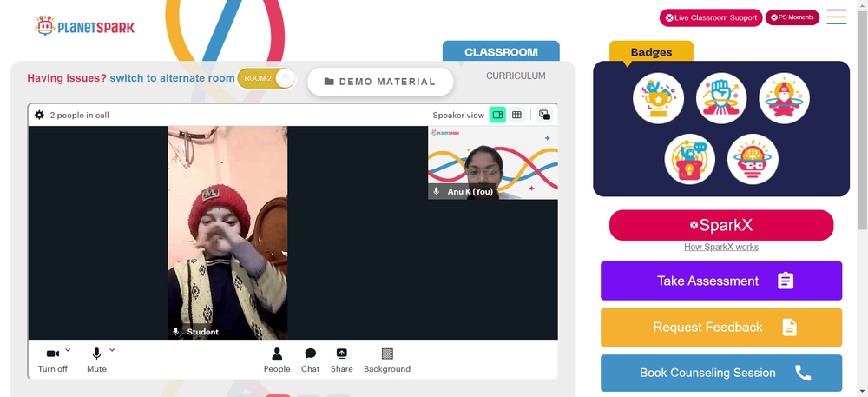Click Anu K's microphone indicator
868x397 pixels.
437,192
